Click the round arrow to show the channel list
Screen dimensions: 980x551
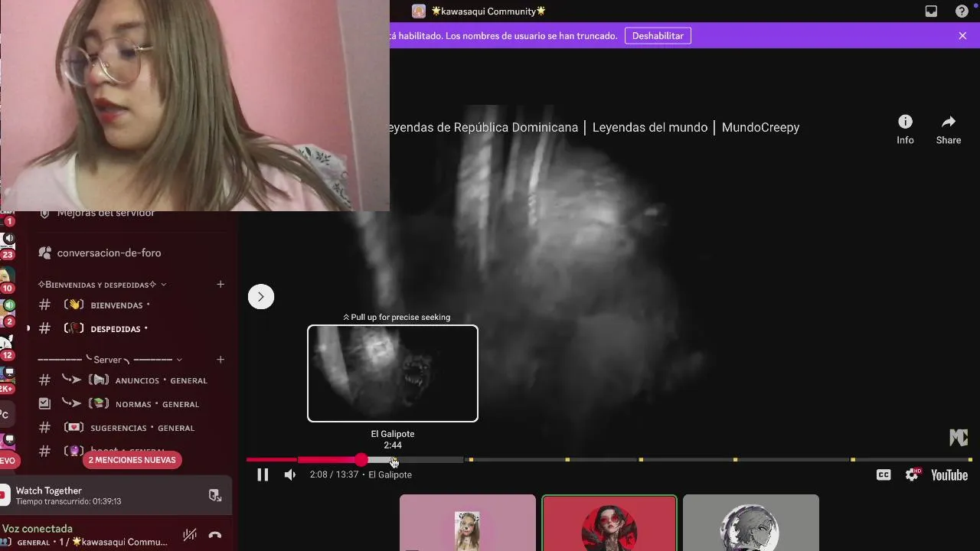pos(260,297)
